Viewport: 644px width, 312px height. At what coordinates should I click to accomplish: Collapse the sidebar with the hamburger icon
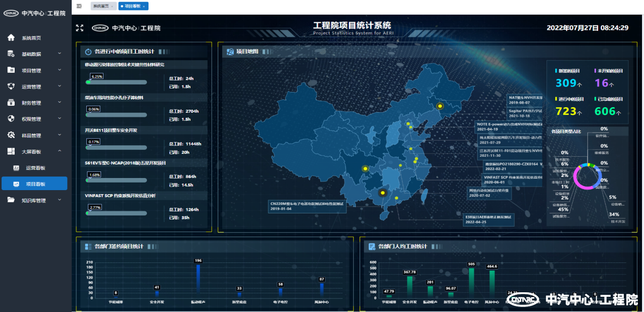coord(79,6)
